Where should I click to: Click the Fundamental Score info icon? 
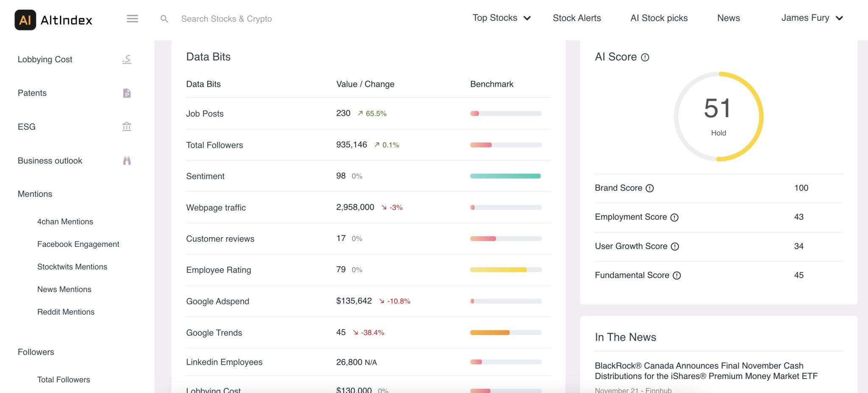(677, 276)
